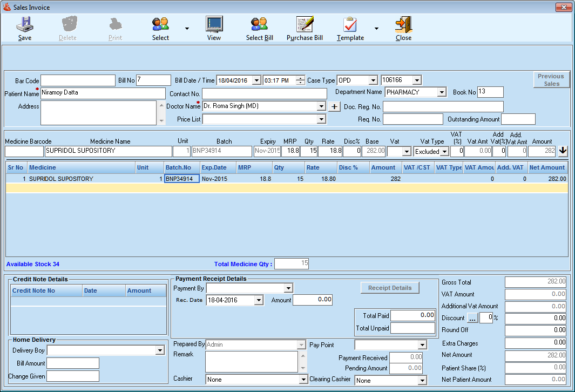
Task: Click the Close door icon
Action: [403, 25]
